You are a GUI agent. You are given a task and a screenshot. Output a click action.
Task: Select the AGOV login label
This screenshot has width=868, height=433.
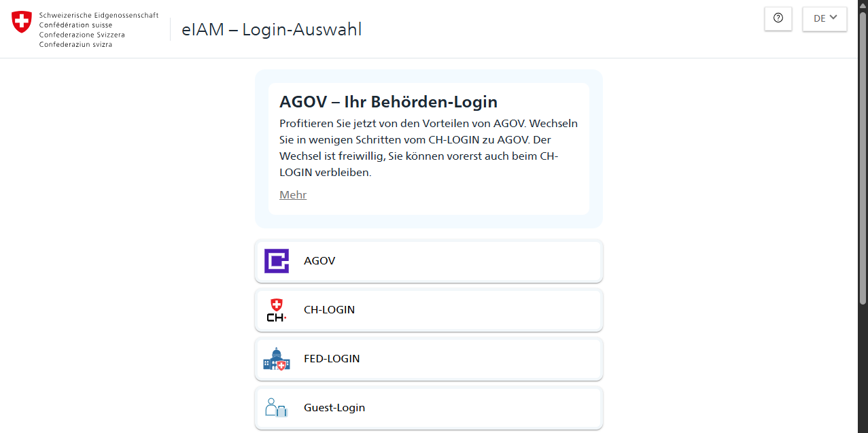(319, 261)
